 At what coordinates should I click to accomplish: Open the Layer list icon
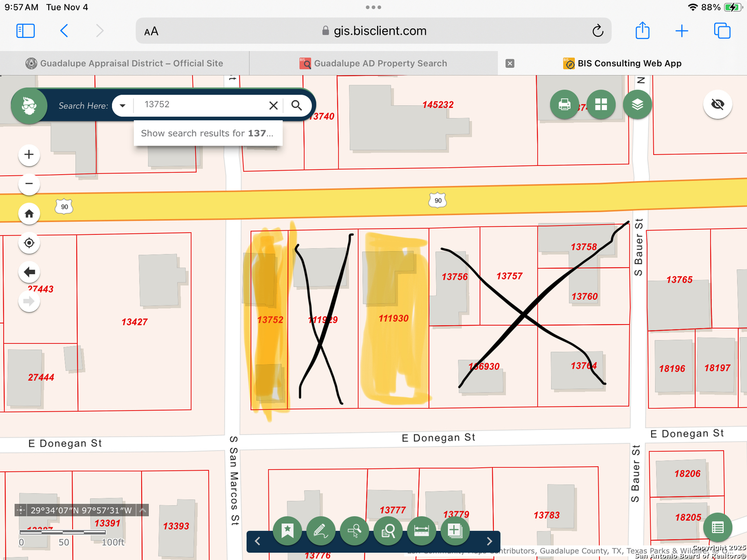click(637, 105)
